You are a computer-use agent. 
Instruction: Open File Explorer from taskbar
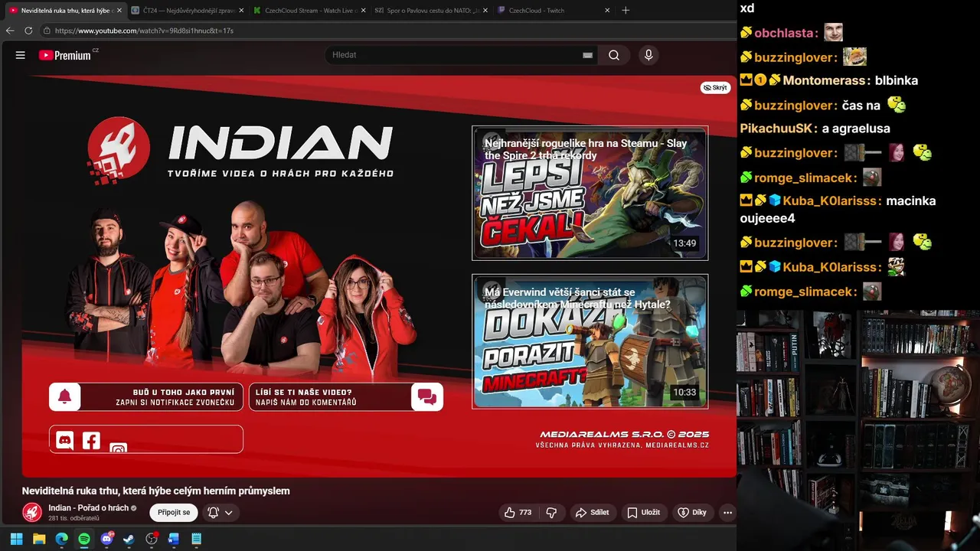tap(39, 539)
